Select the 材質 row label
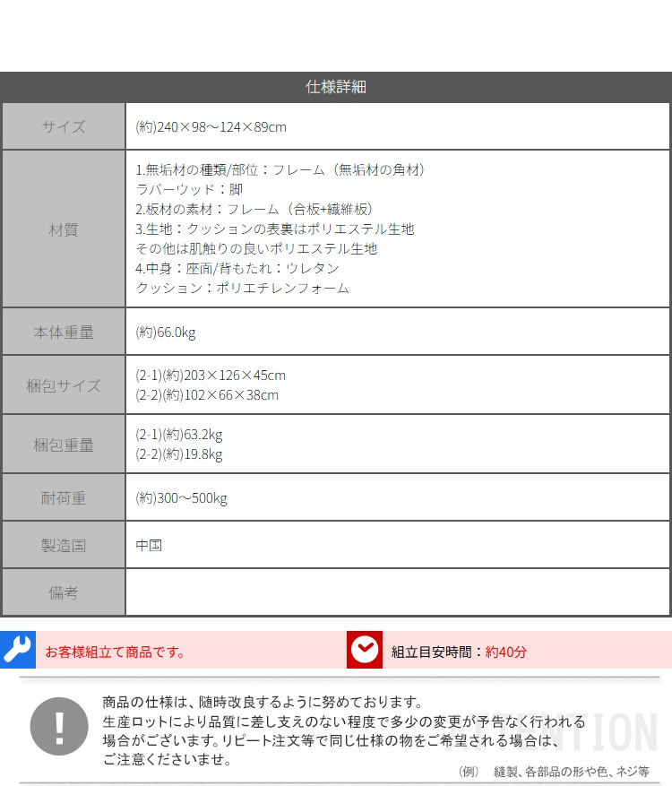The image size is (672, 786). point(64,229)
